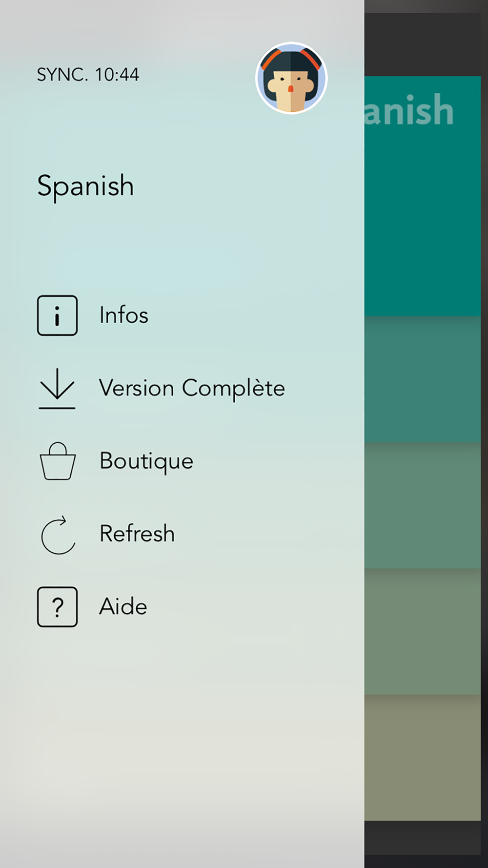This screenshot has width=488, height=868.
Task: Close drawer via dark strip below cards
Action: point(423,838)
